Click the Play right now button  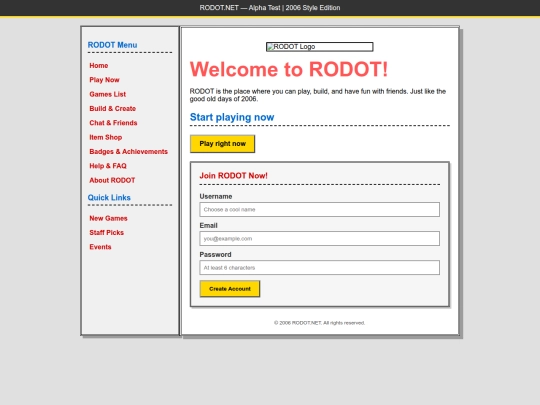pyautogui.click(x=222, y=144)
